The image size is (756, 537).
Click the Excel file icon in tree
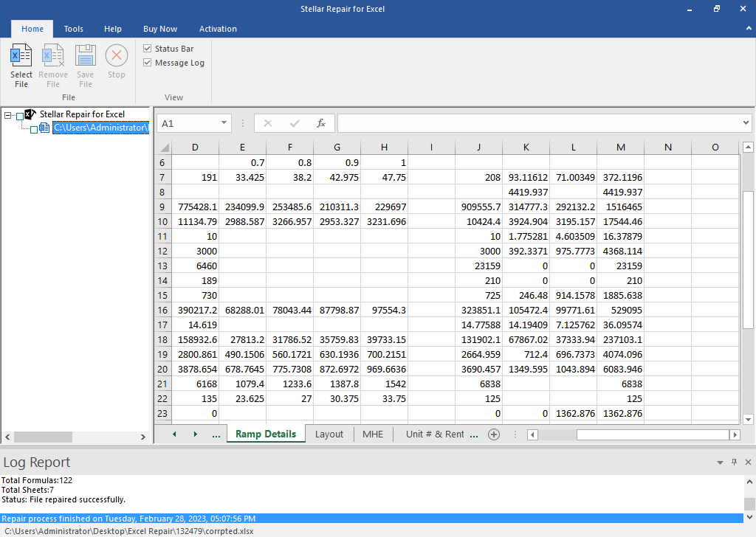pyautogui.click(x=44, y=128)
